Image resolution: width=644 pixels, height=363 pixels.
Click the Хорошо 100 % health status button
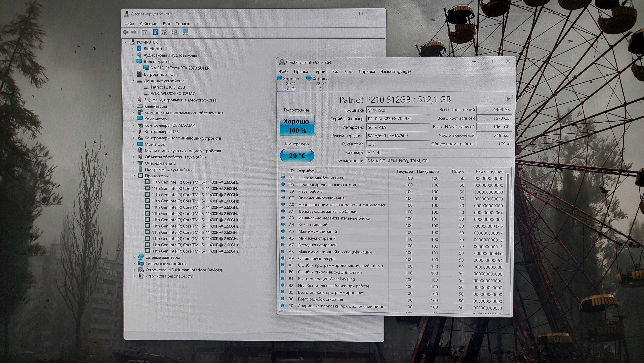(297, 125)
